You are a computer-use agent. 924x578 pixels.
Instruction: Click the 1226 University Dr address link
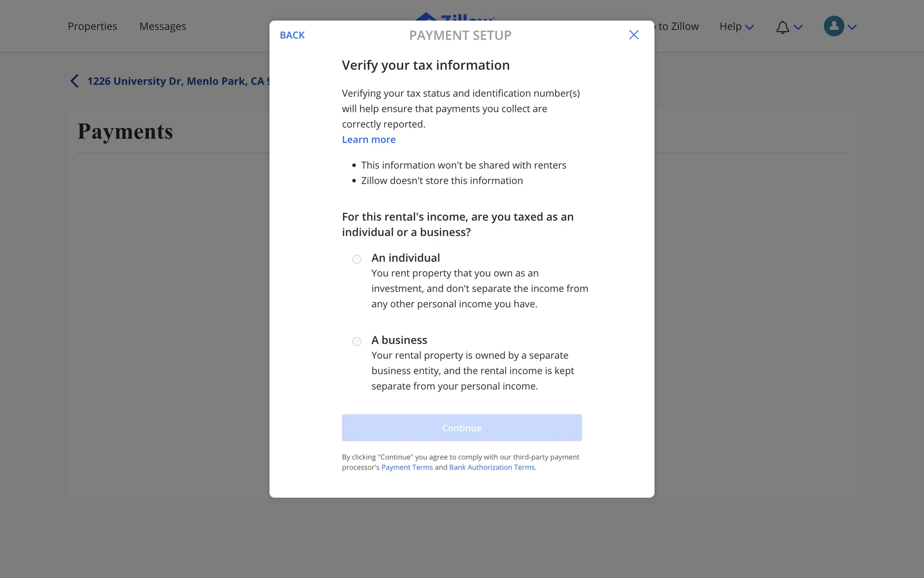(176, 81)
